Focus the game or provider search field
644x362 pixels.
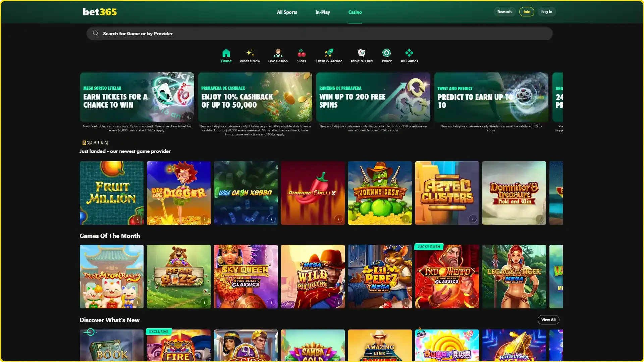[319, 34]
